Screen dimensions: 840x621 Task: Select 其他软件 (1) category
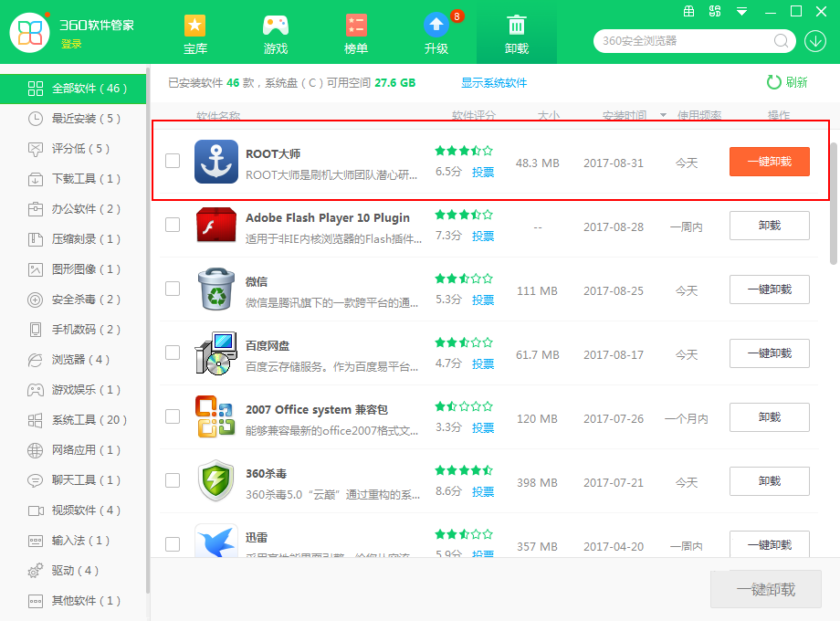(x=73, y=601)
